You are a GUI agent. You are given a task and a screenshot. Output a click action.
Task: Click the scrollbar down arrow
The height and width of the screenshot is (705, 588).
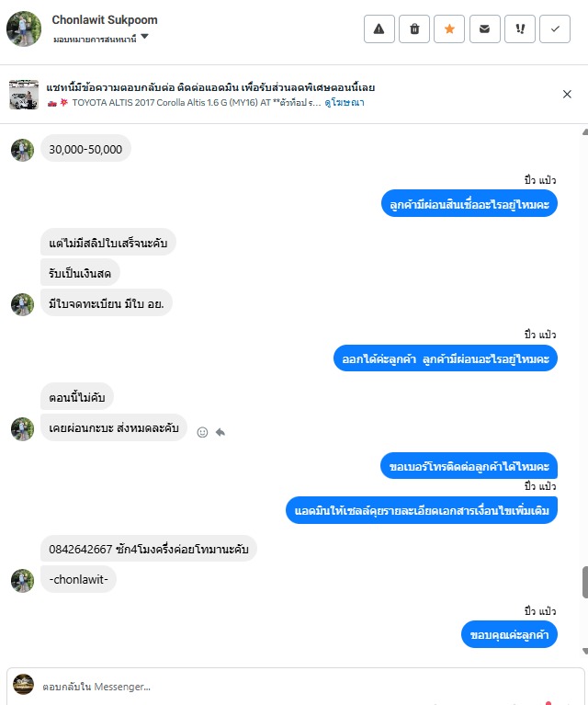585,651
